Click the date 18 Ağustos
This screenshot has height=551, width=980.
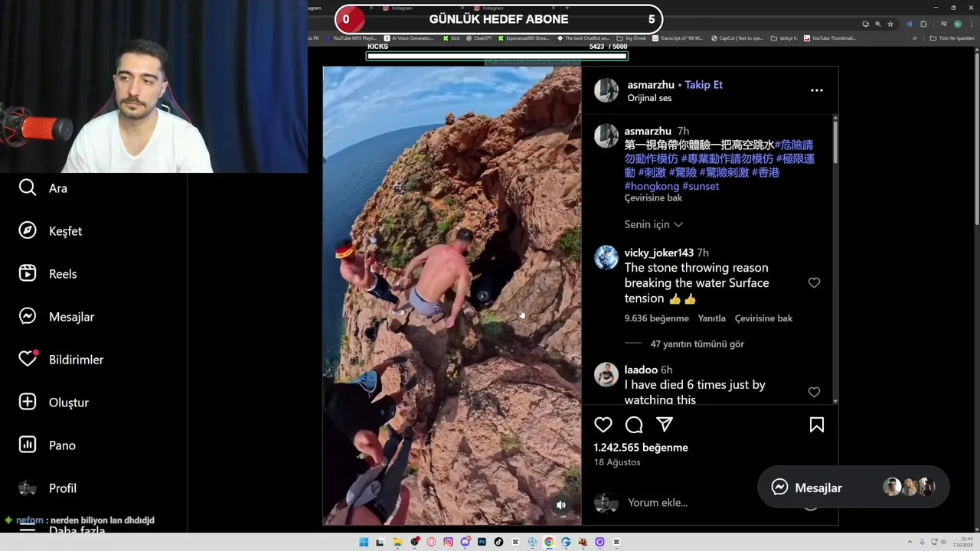tap(617, 462)
